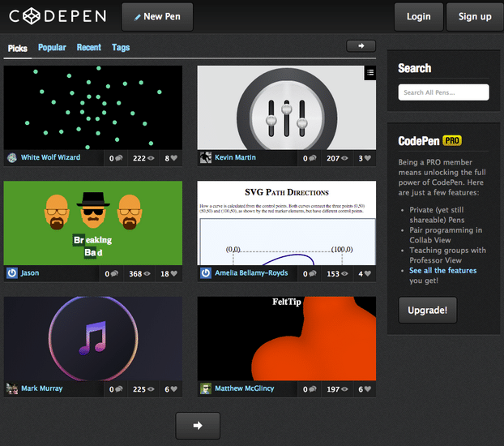Heart Amelia Bellamy-Royds' pen (4 hearts)
Image resolution: width=504 pixels, height=446 pixels.
[365, 273]
